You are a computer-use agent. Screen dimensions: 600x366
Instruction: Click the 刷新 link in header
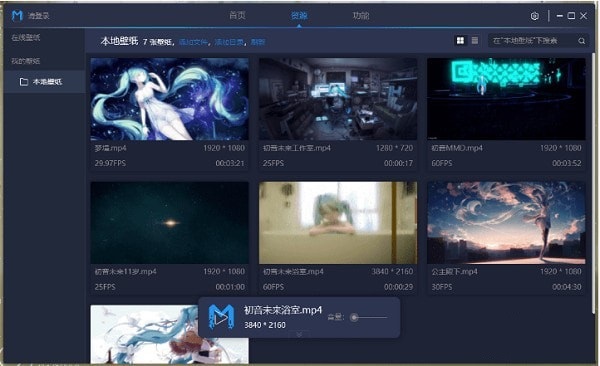(x=258, y=42)
